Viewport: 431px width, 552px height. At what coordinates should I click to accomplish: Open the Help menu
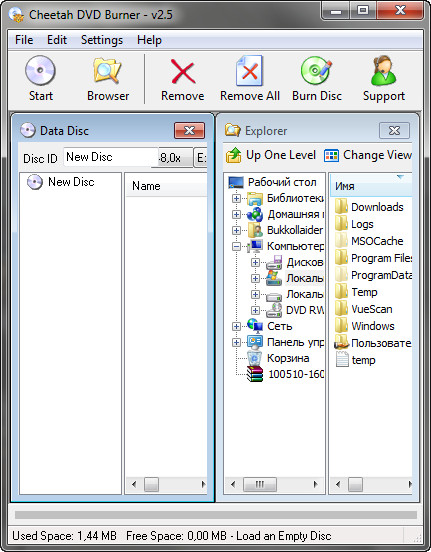(149, 40)
